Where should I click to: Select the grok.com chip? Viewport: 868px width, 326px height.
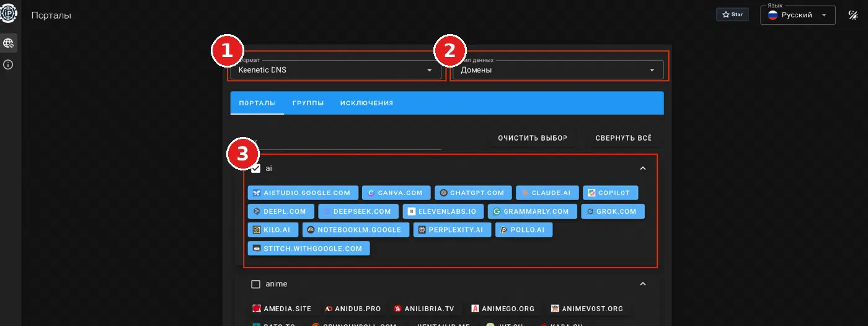613,211
